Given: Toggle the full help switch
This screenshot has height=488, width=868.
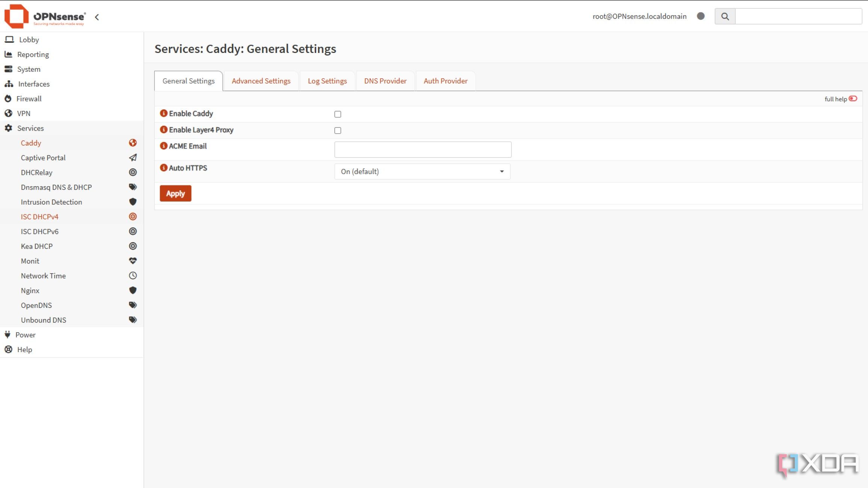Looking at the screenshot, I should coord(853,98).
